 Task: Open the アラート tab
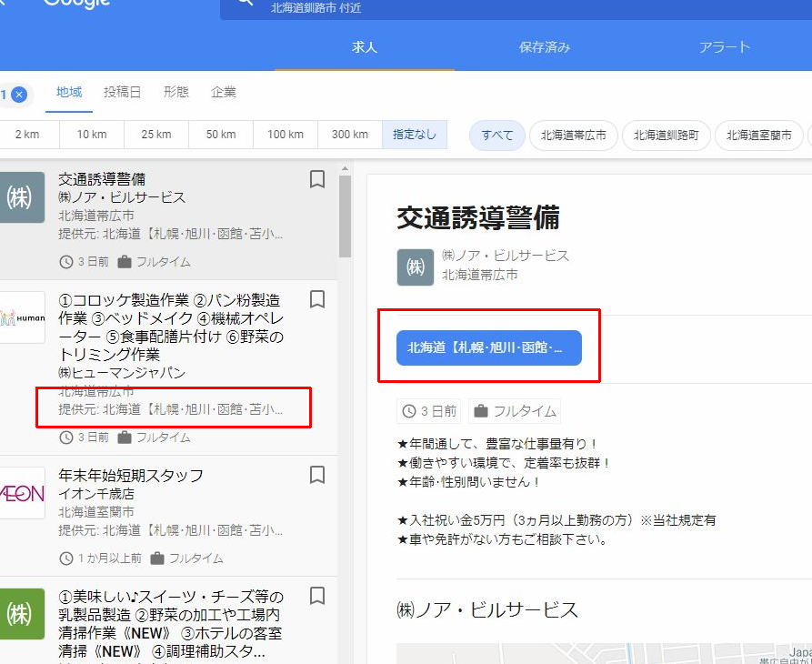click(724, 47)
